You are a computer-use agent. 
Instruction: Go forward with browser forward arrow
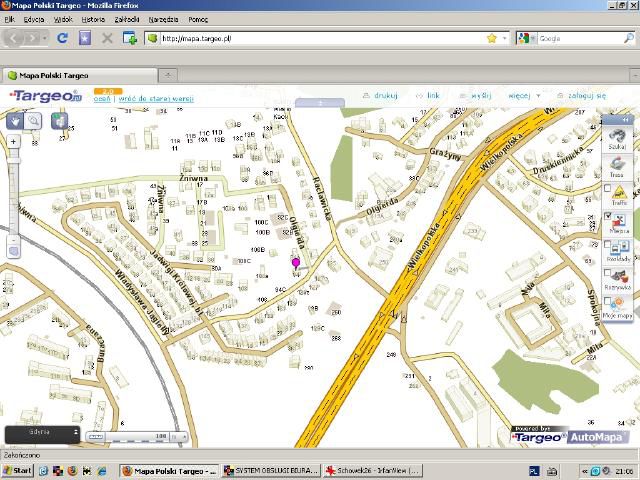[31, 38]
